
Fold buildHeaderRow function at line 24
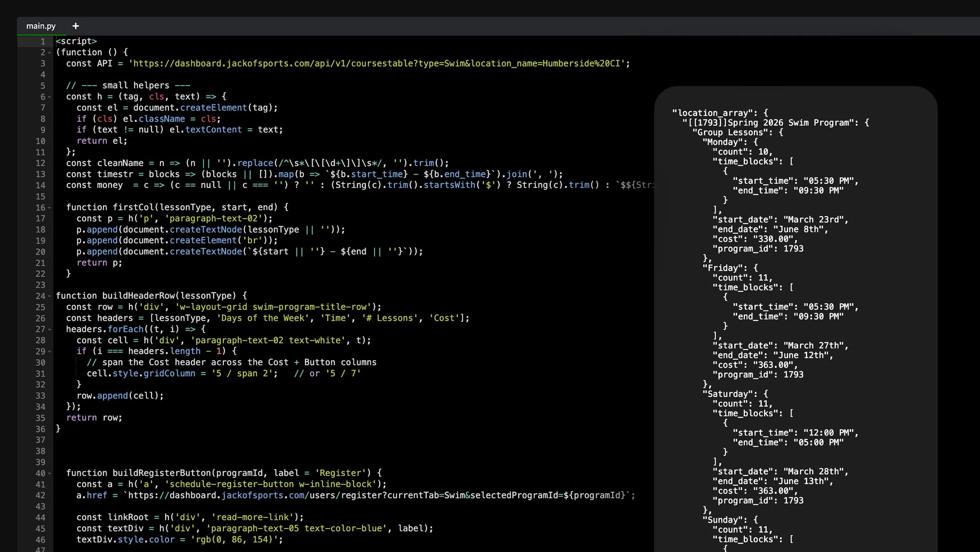point(49,296)
